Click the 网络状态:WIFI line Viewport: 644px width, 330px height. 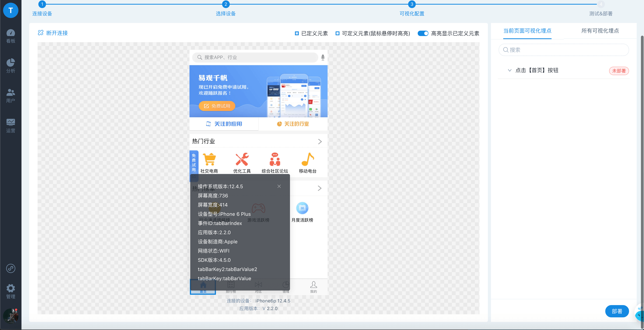(213, 251)
